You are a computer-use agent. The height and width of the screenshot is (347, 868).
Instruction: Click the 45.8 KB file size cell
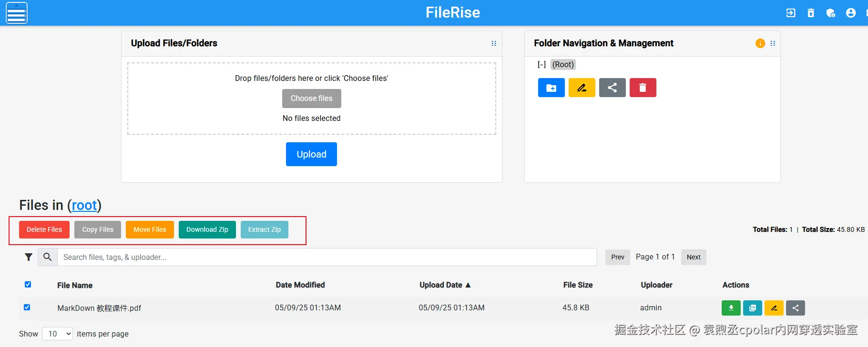tap(576, 307)
